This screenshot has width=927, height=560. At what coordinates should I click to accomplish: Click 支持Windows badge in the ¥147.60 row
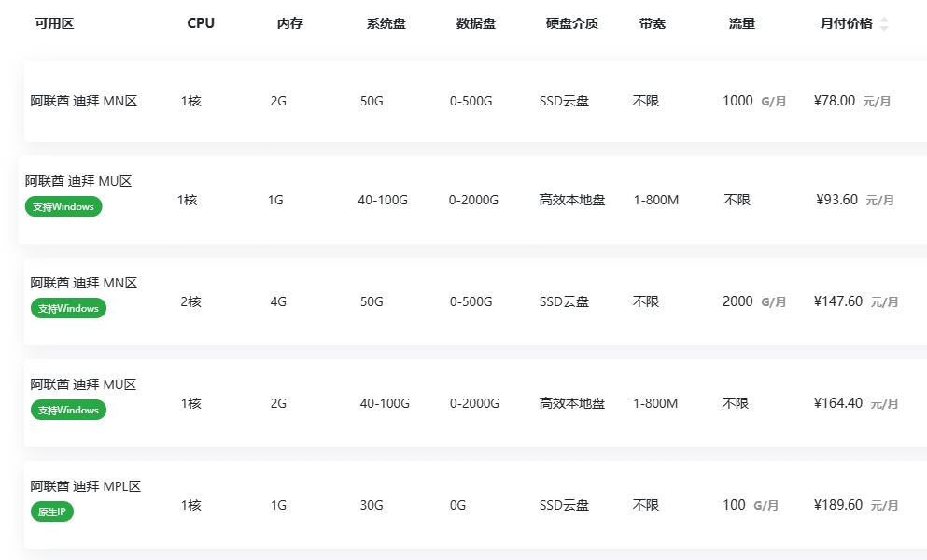[68, 308]
